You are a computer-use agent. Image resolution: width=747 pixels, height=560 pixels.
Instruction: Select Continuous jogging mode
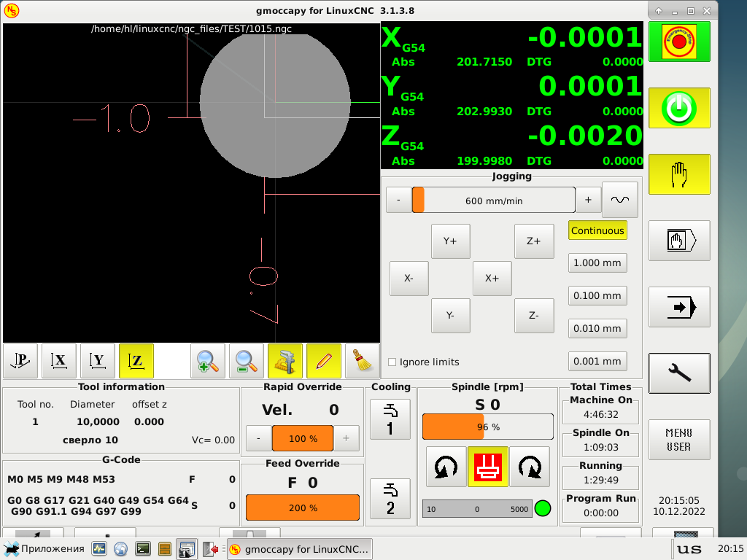click(x=597, y=230)
